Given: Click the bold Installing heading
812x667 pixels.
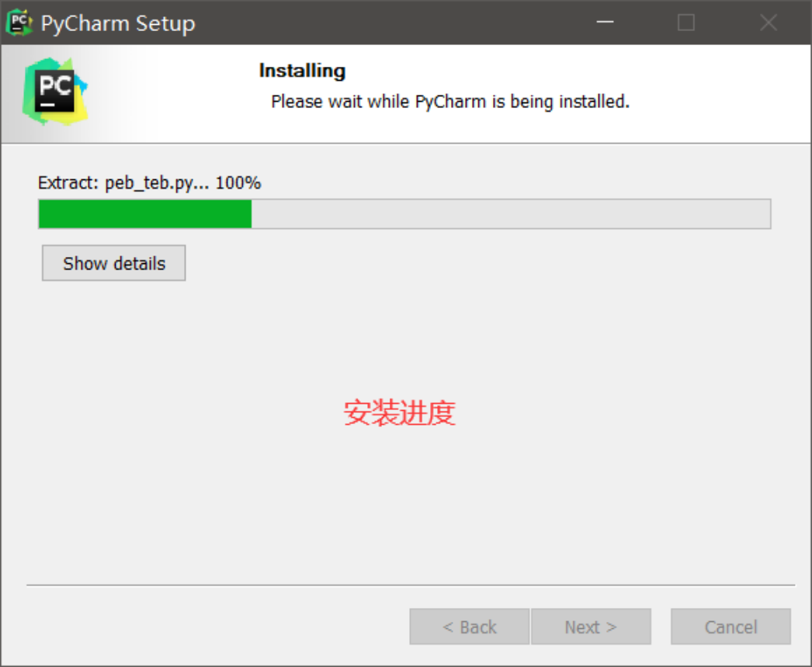Looking at the screenshot, I should tap(303, 71).
